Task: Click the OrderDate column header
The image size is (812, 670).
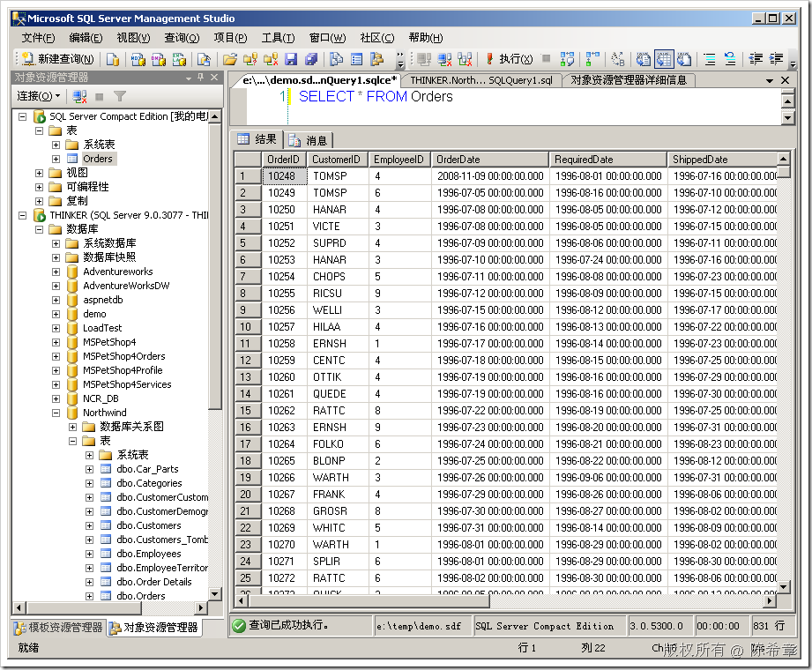Action: pos(489,160)
